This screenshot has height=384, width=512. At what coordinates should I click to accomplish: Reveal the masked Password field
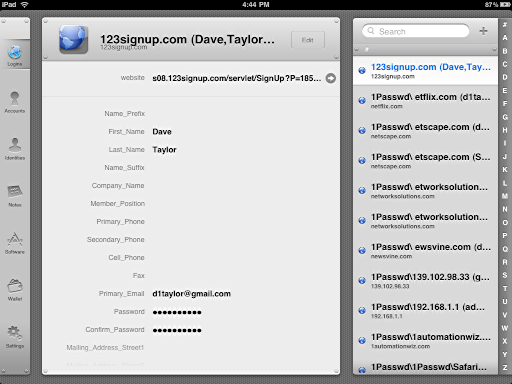pyautogui.click(x=177, y=312)
